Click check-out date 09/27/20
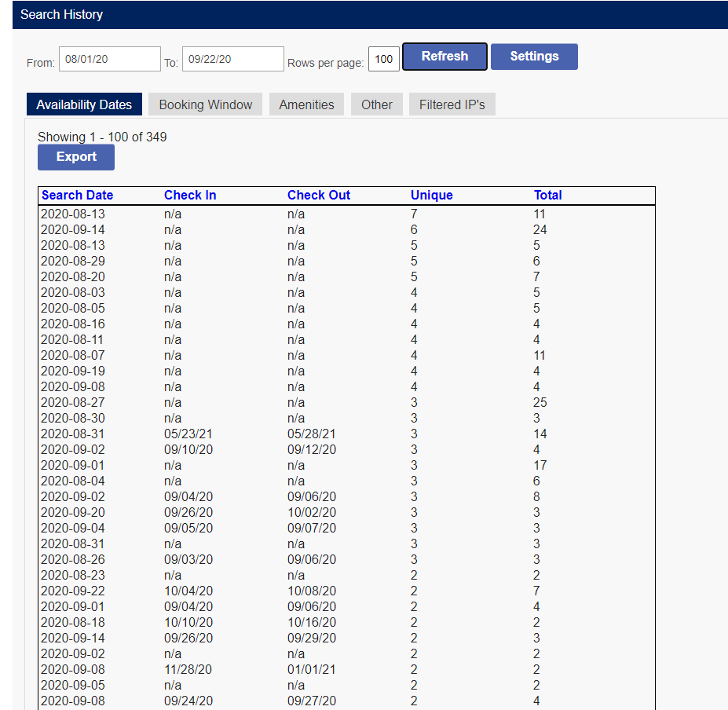Screen dimensions: 728x710 coord(312,701)
